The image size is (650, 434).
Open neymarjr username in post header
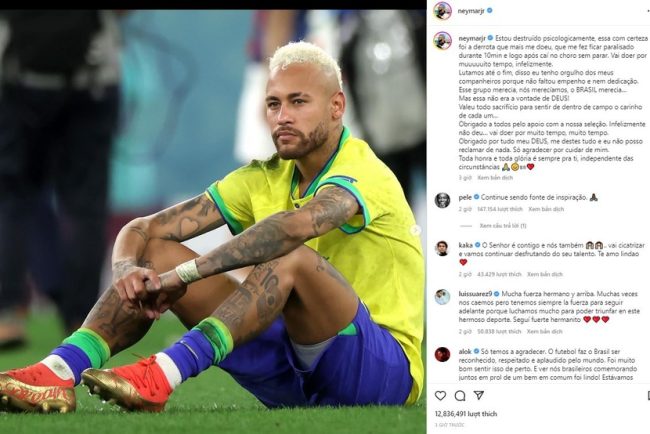pos(471,11)
